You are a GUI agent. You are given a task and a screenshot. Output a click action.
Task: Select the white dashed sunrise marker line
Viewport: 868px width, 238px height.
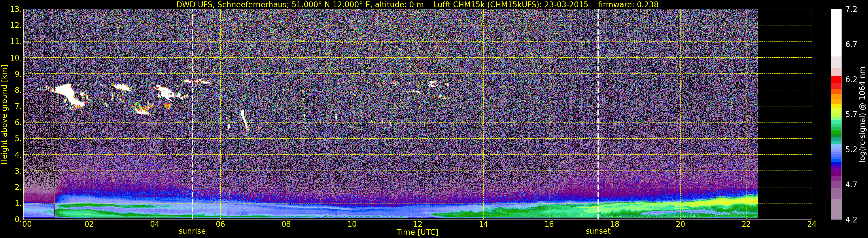[x=192, y=114]
